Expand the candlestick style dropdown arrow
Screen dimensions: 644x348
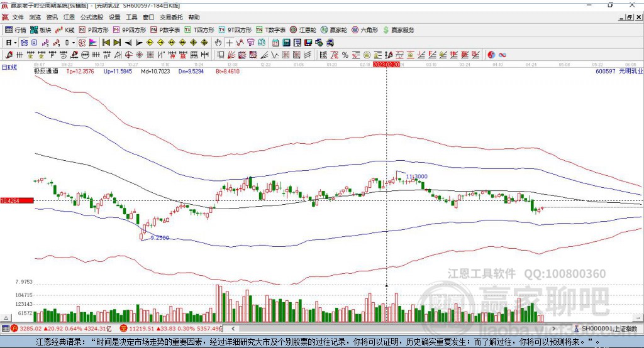tap(74, 43)
